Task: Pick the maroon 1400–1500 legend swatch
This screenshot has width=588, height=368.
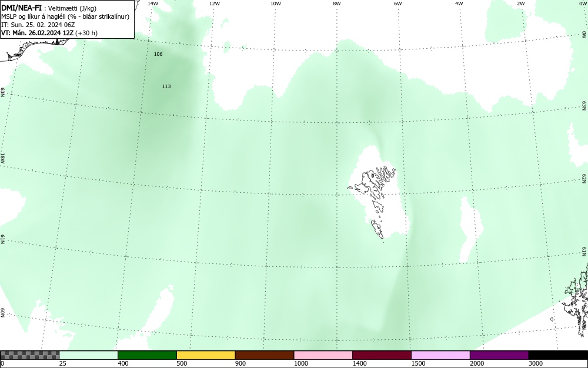Action: tap(382, 355)
